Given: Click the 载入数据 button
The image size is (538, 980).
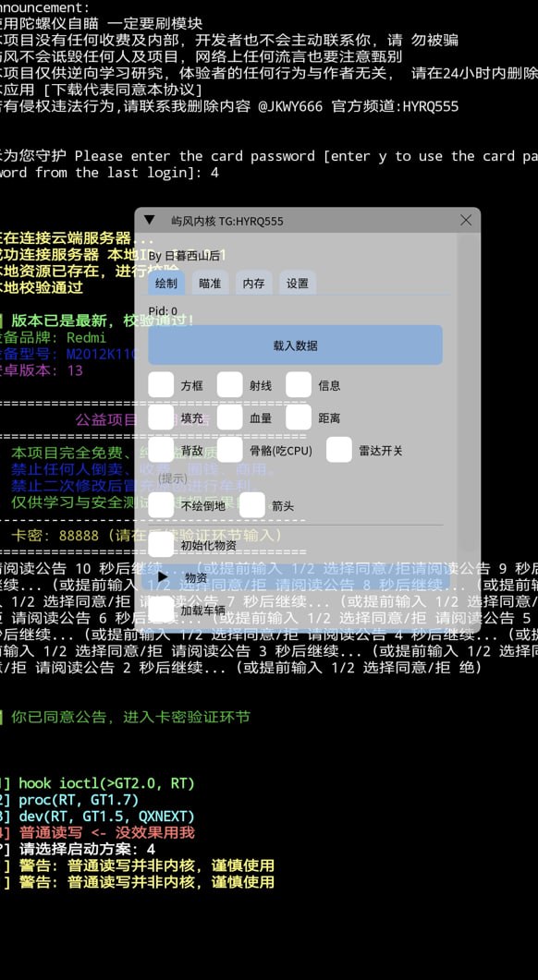Looking at the screenshot, I should (295, 345).
